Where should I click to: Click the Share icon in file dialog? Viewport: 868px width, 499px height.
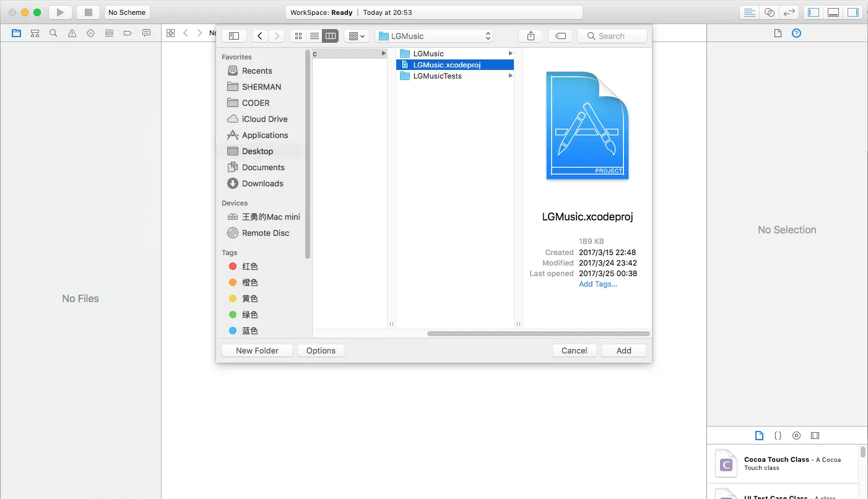tap(531, 36)
